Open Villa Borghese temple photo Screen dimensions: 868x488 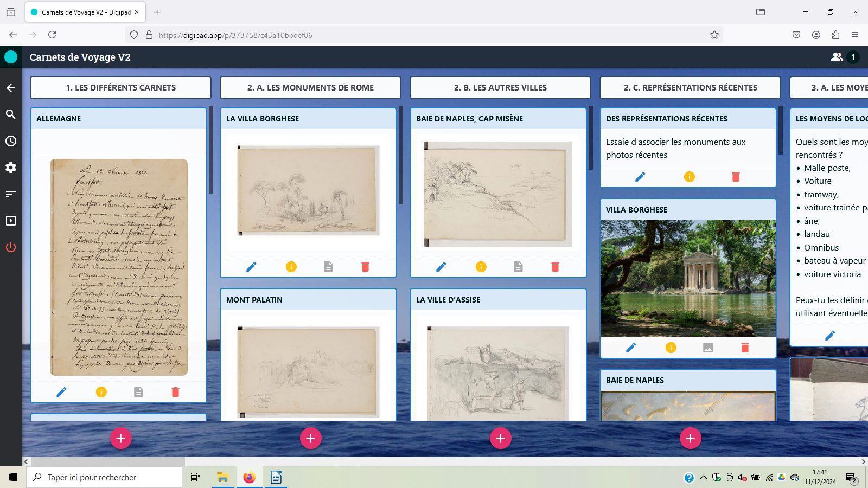[688, 279]
